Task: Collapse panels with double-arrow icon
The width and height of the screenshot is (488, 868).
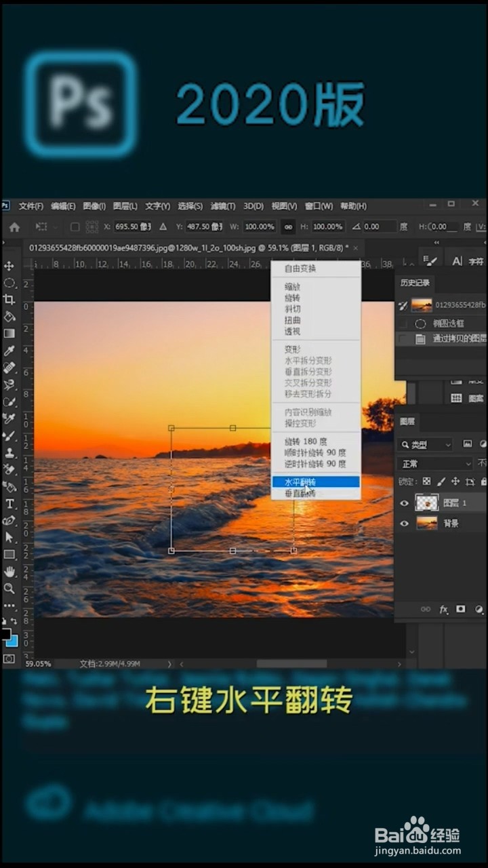Action: [x=436, y=243]
